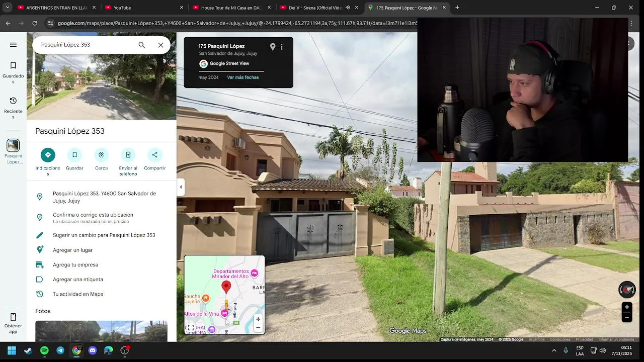Open Tu actividad en Maps
Screen dimensions: 644x362
click(102, 294)
